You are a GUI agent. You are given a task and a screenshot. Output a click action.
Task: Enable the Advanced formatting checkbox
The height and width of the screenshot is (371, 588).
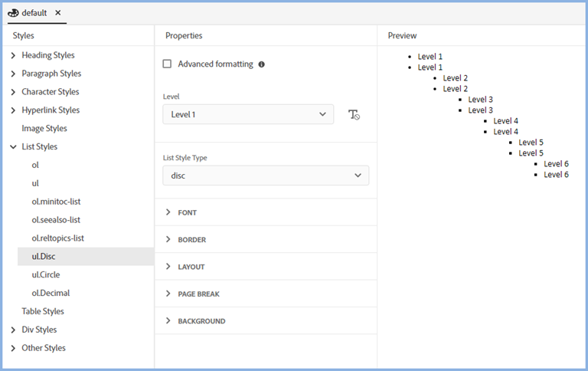167,64
